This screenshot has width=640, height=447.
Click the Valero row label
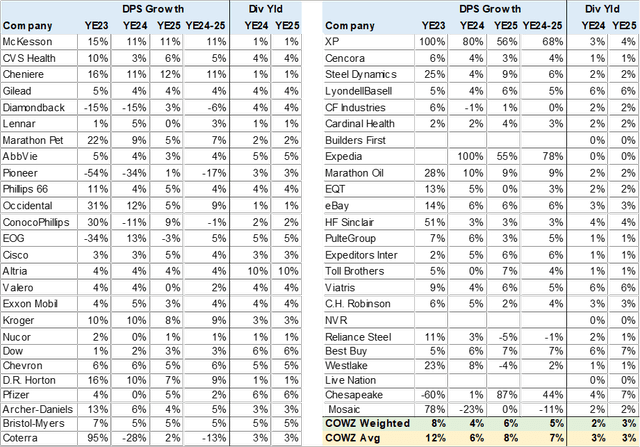point(18,288)
